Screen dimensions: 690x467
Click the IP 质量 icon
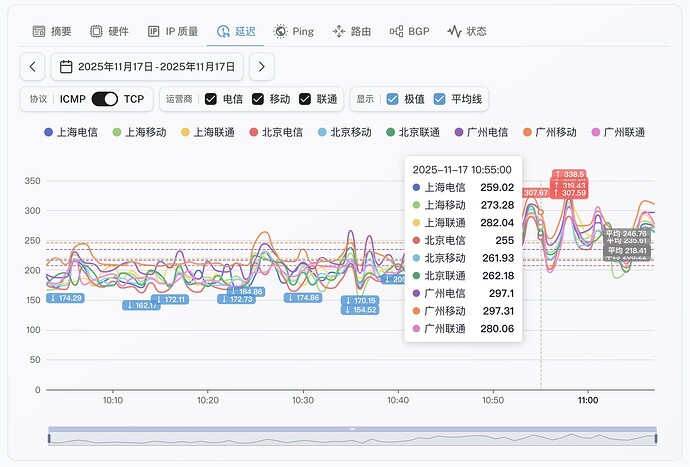tap(154, 31)
